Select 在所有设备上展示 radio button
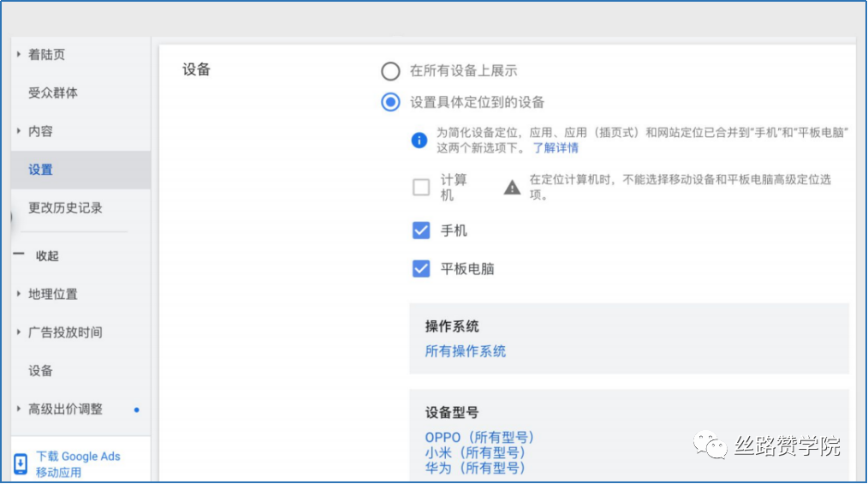Screen dimensions: 868x484 point(390,71)
